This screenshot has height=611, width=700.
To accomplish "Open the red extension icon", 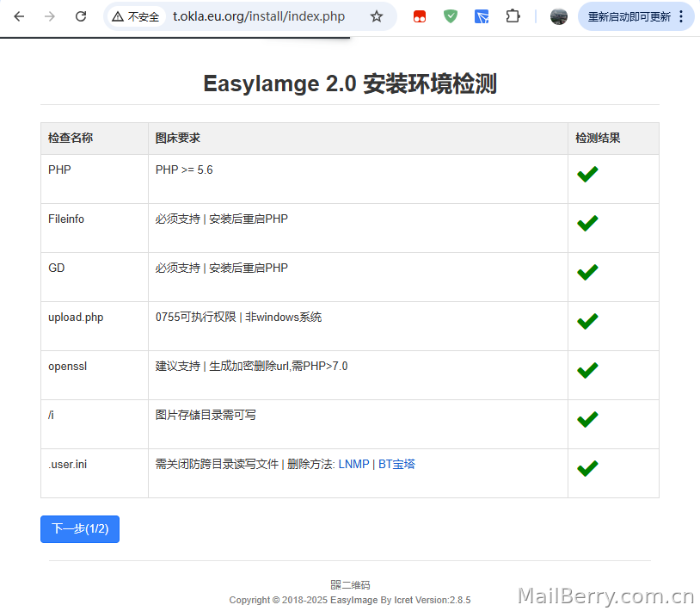I will click(x=419, y=17).
